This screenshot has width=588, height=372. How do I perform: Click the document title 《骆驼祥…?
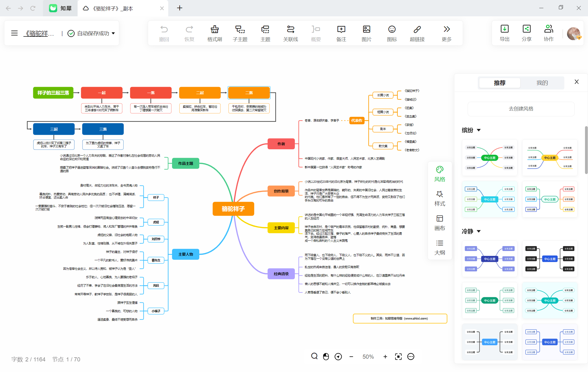39,33
